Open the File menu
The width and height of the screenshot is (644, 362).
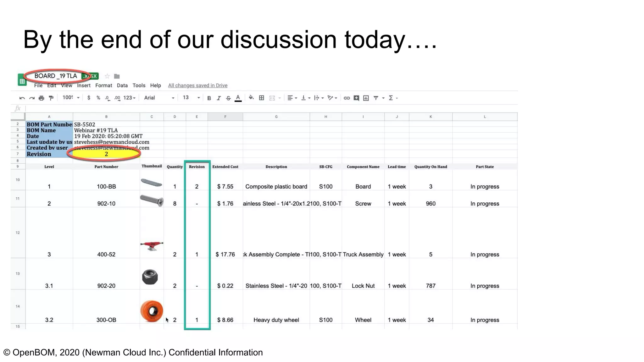point(38,85)
